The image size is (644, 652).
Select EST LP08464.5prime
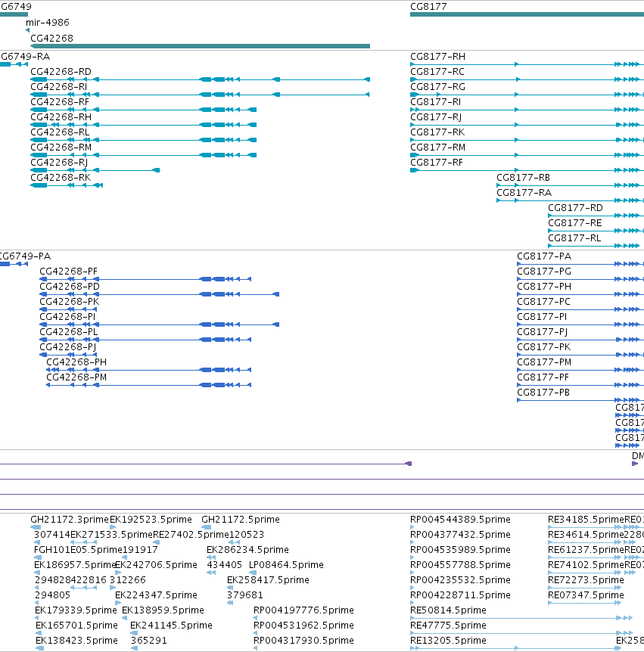(x=286, y=565)
